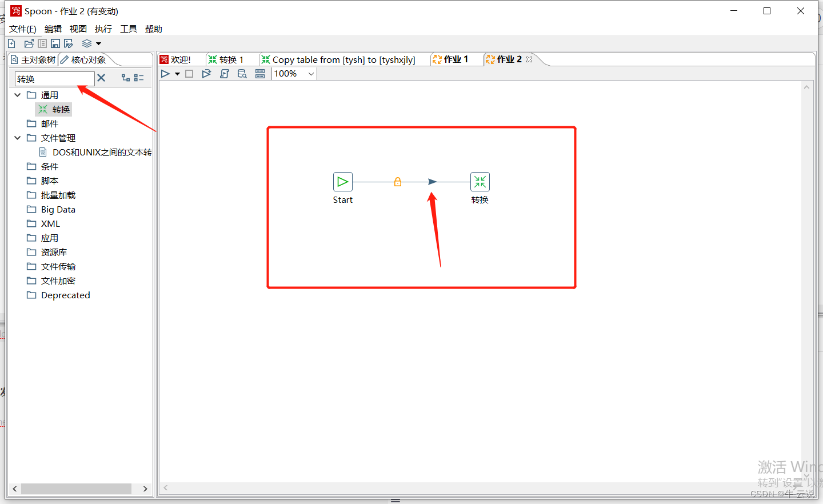Click the perspectives layers icon

click(x=87, y=43)
